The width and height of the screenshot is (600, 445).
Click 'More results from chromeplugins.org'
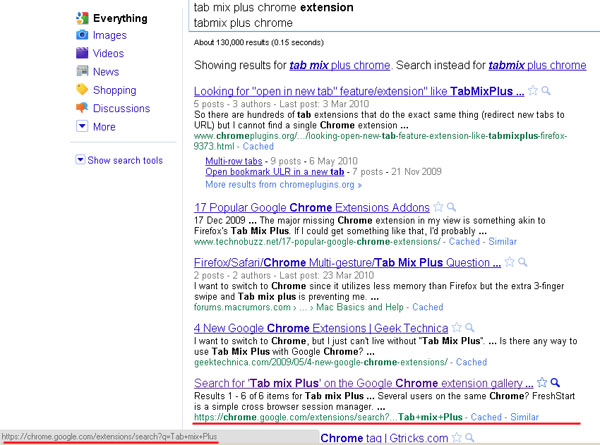[x=283, y=184]
